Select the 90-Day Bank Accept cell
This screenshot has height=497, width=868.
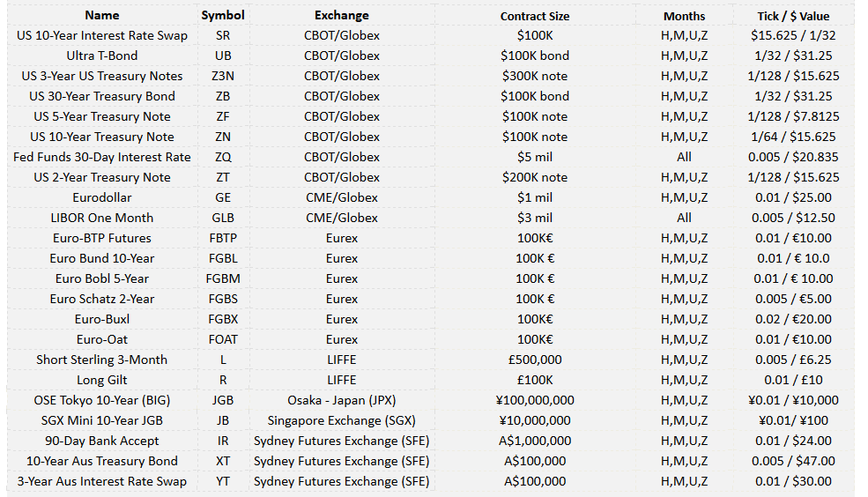[x=102, y=441]
